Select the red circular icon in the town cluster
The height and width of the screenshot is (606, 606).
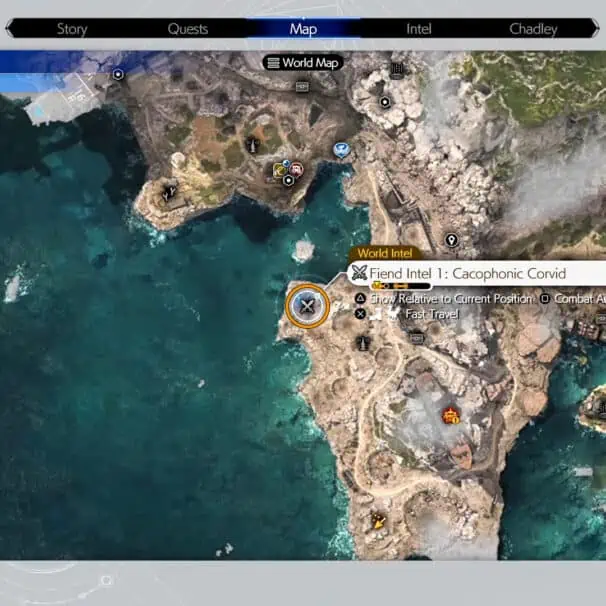[x=296, y=169]
